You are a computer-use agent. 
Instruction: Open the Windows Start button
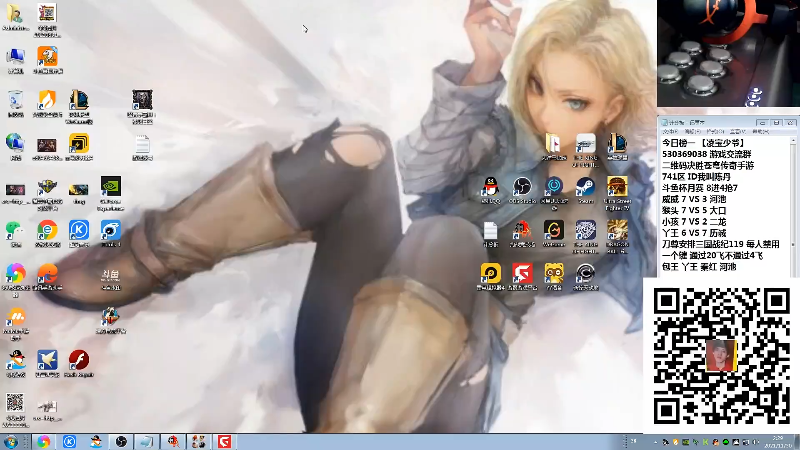coord(11,442)
